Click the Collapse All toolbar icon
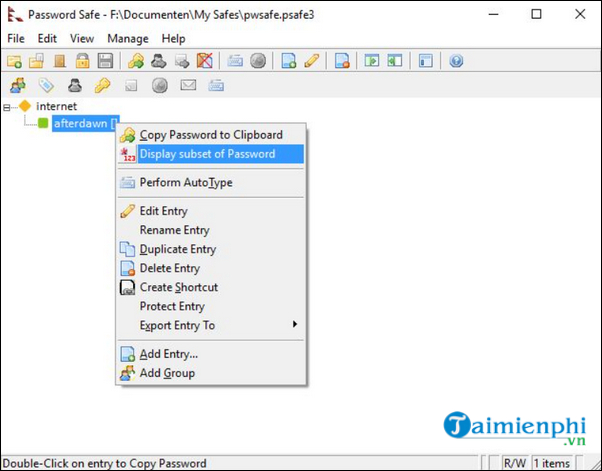Screen dimensions: 602x471 [x=395, y=61]
